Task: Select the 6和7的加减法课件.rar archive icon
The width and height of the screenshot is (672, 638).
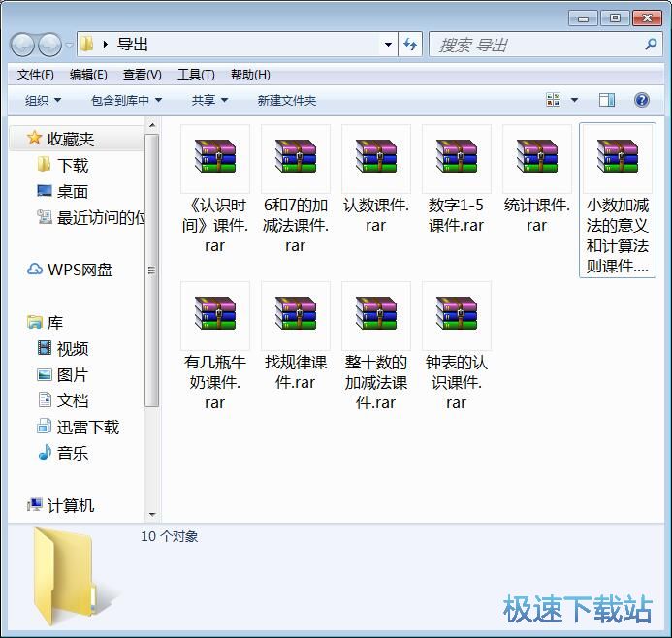Action: (296, 156)
